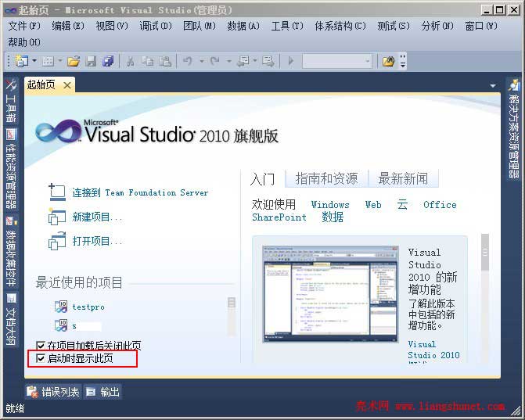525x420 pixels.
Task: Open the 数据(A) menu
Action: click(x=243, y=26)
